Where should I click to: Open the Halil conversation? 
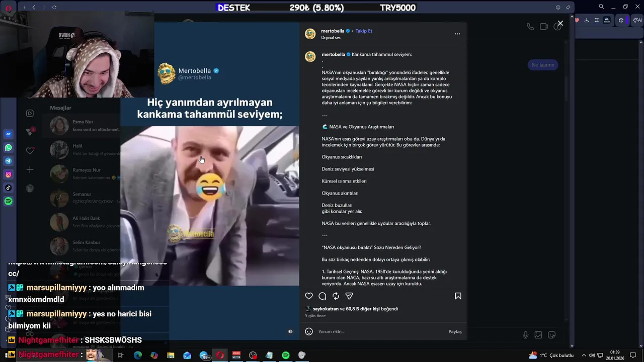pyautogui.click(x=80, y=150)
